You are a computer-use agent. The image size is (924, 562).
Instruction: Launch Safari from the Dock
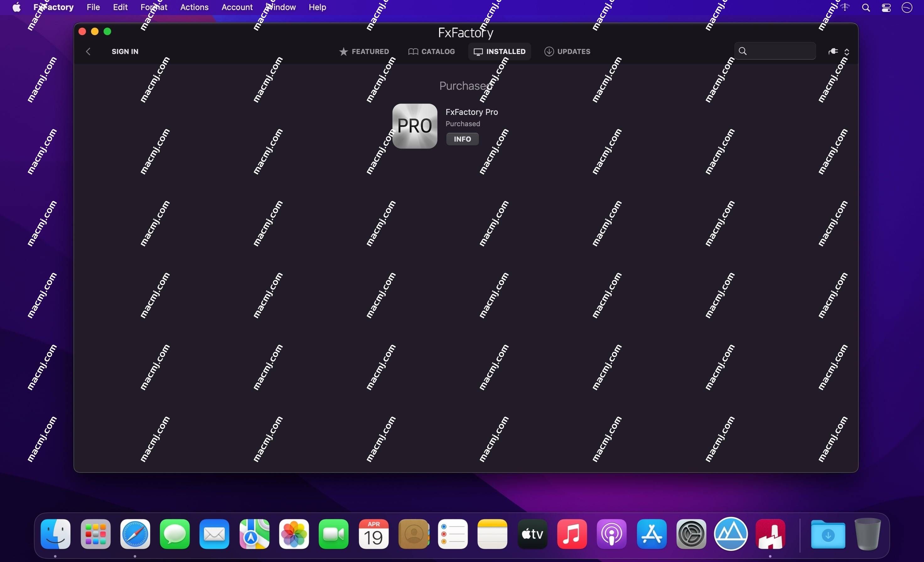click(x=135, y=534)
